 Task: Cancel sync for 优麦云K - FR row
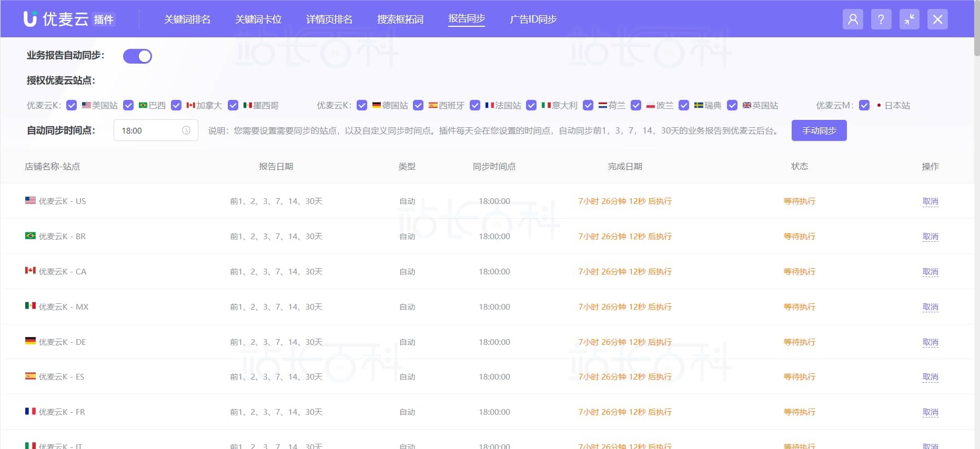coord(930,412)
